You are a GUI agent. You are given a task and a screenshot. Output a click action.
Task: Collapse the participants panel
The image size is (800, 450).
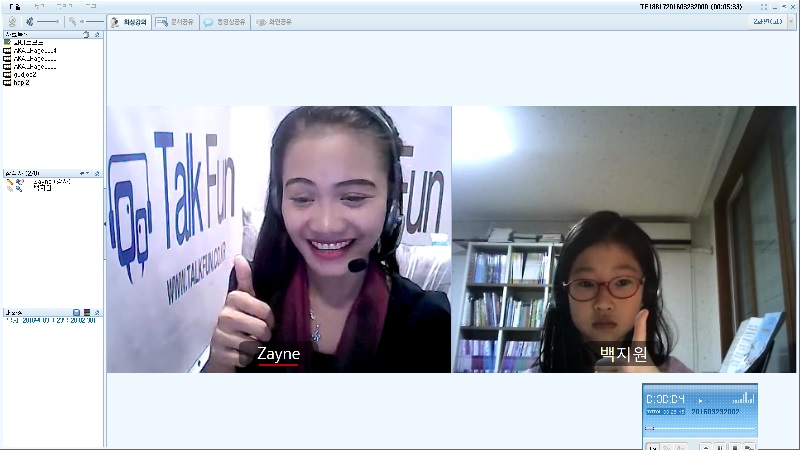point(97,173)
